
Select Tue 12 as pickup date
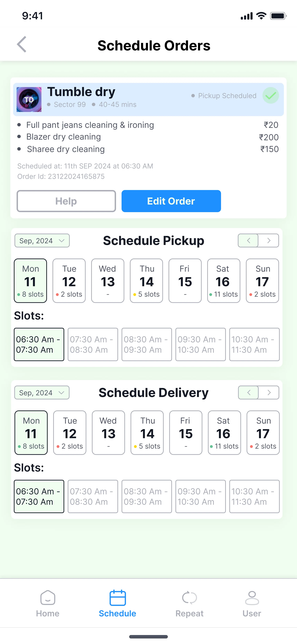click(69, 281)
